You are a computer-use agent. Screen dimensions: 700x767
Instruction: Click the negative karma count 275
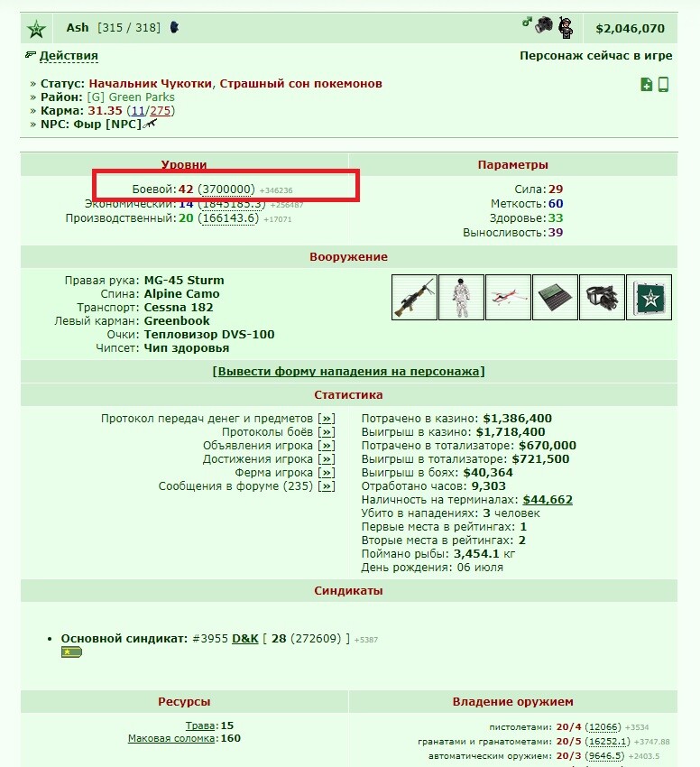coord(160,111)
